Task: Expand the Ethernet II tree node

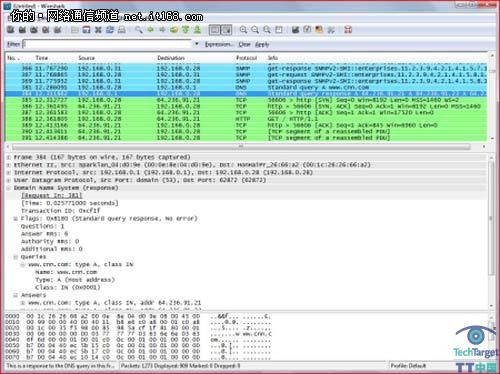Action: 9,165
